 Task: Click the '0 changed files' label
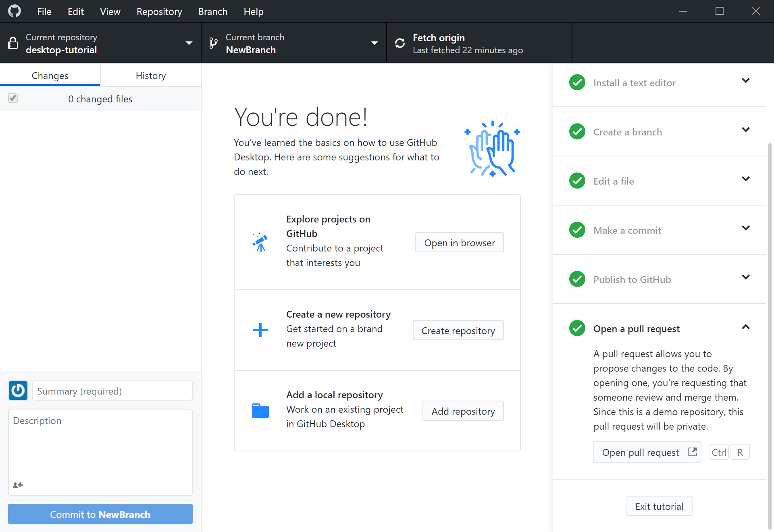click(x=100, y=99)
